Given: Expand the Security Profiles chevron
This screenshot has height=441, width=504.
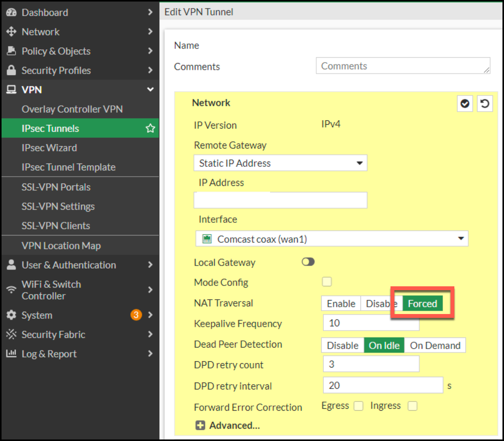Looking at the screenshot, I should click(x=150, y=70).
